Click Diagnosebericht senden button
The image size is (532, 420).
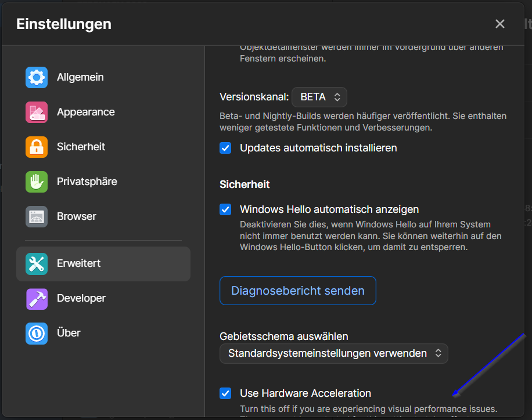click(297, 291)
